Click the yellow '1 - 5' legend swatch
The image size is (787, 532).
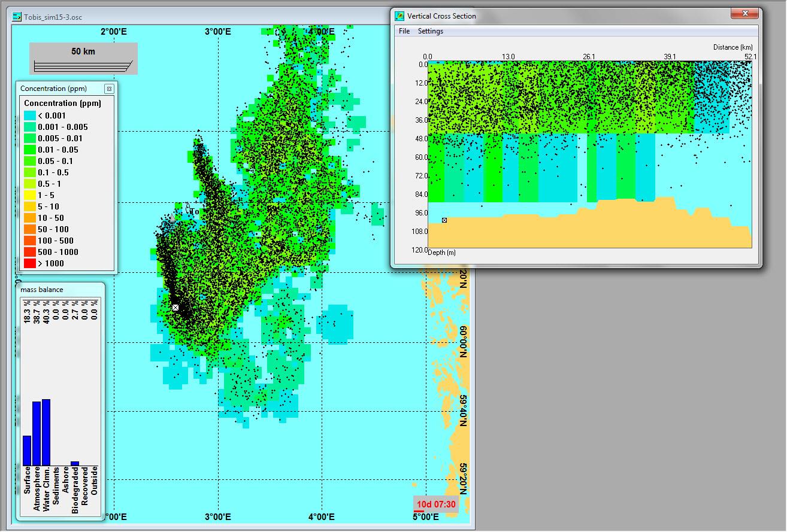click(29, 195)
